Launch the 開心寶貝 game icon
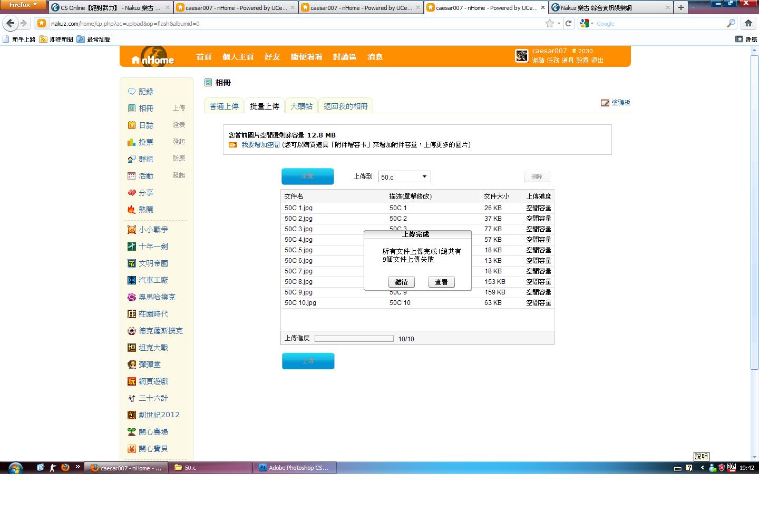The height and width of the screenshot is (532, 759). [x=132, y=449]
